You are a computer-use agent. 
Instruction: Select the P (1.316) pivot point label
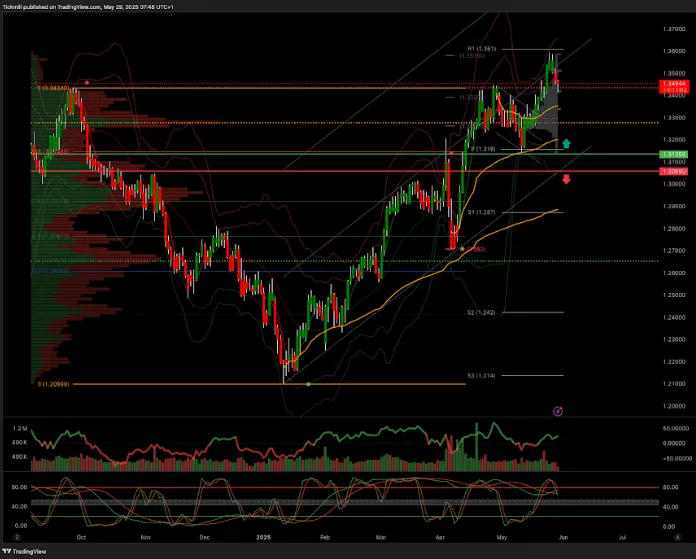[x=483, y=149]
